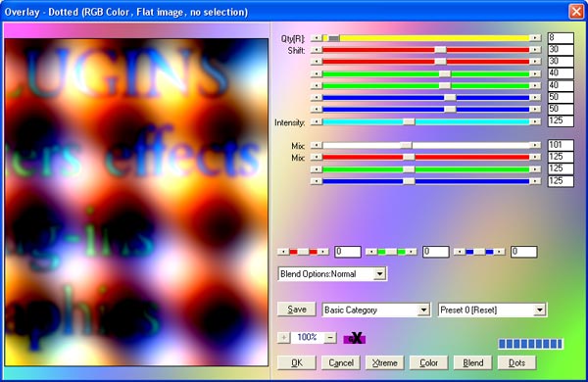The height and width of the screenshot is (382, 588).
Task: Open the Blend Options dropdown
Action: click(379, 274)
